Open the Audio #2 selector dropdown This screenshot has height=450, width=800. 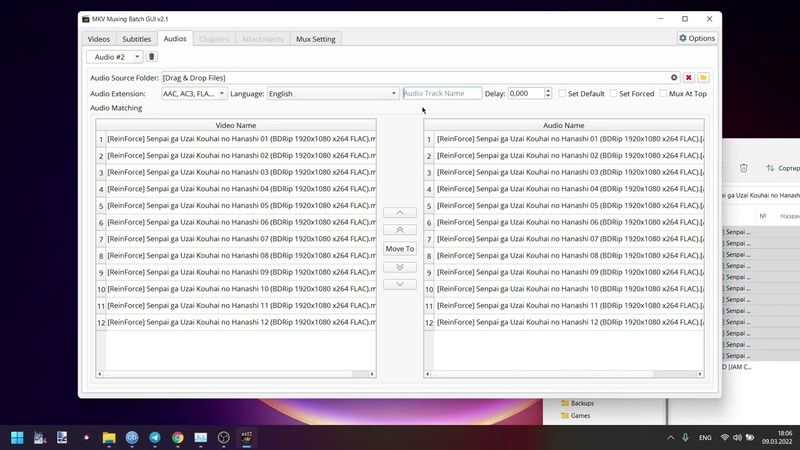[115, 57]
